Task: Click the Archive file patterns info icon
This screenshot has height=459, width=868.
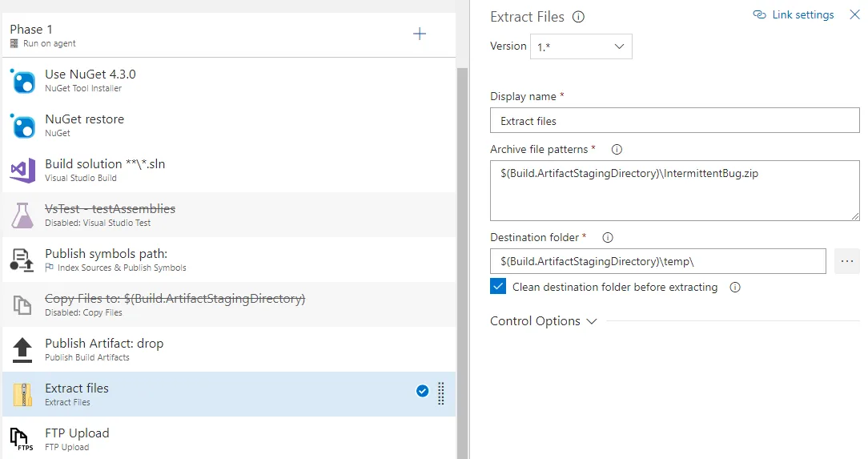Action: (x=617, y=150)
